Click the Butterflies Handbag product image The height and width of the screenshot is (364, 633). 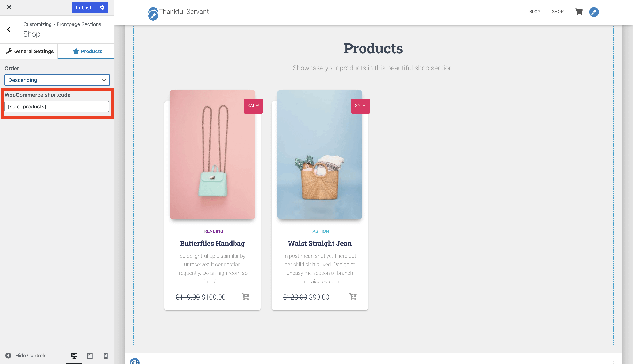click(x=212, y=154)
